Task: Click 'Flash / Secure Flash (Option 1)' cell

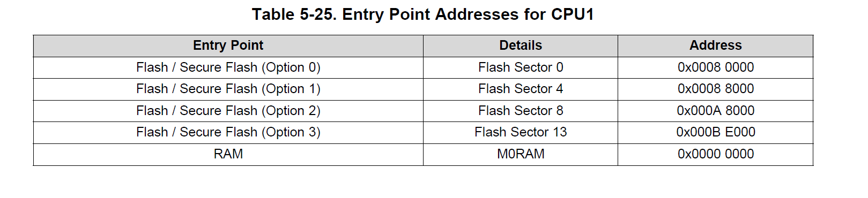Action: click(x=228, y=89)
